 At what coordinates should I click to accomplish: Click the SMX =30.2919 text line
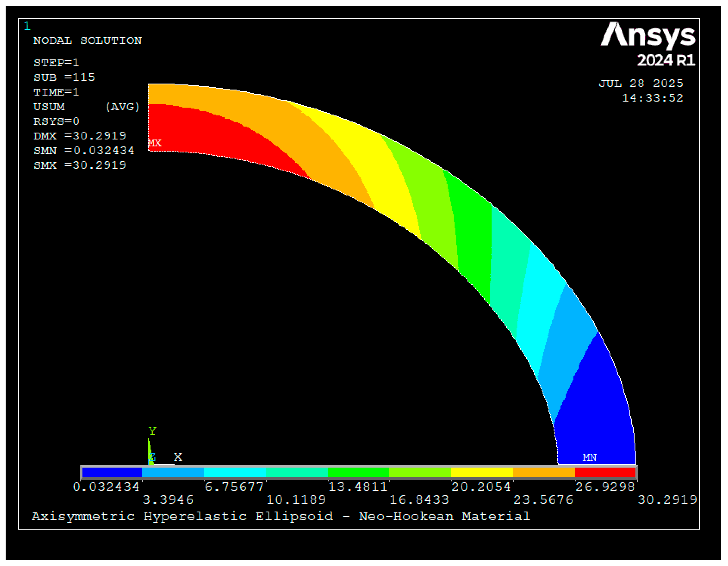click(80, 165)
